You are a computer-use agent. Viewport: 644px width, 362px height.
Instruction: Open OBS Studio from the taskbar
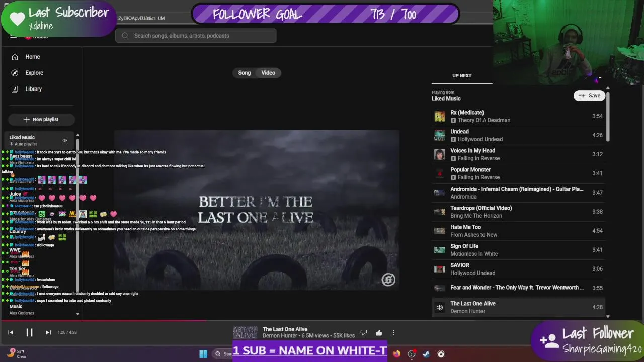(412, 354)
